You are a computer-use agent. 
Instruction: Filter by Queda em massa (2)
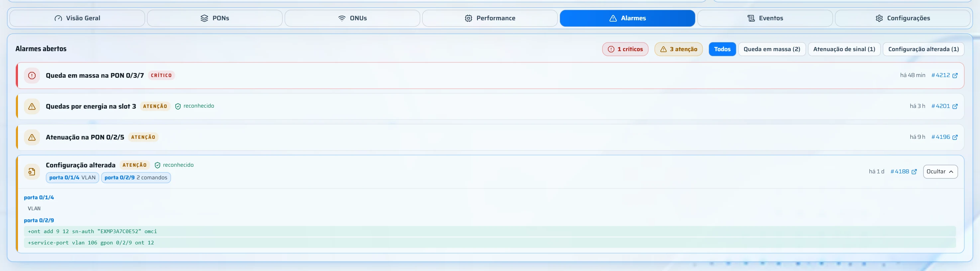[772, 49]
